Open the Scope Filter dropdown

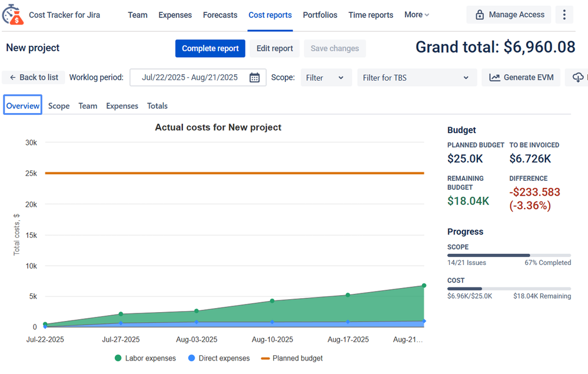[325, 78]
